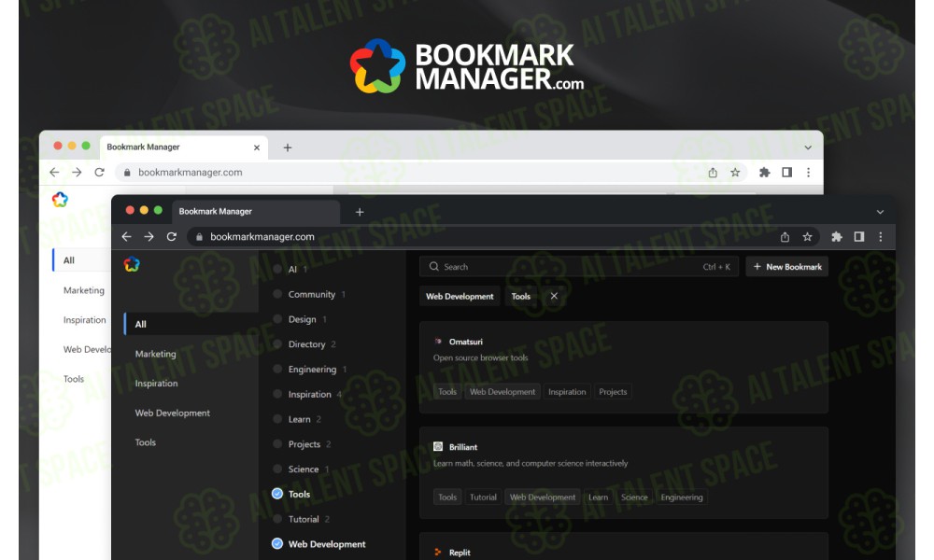
Task: Click back arrow in light browser window
Action: (54, 172)
